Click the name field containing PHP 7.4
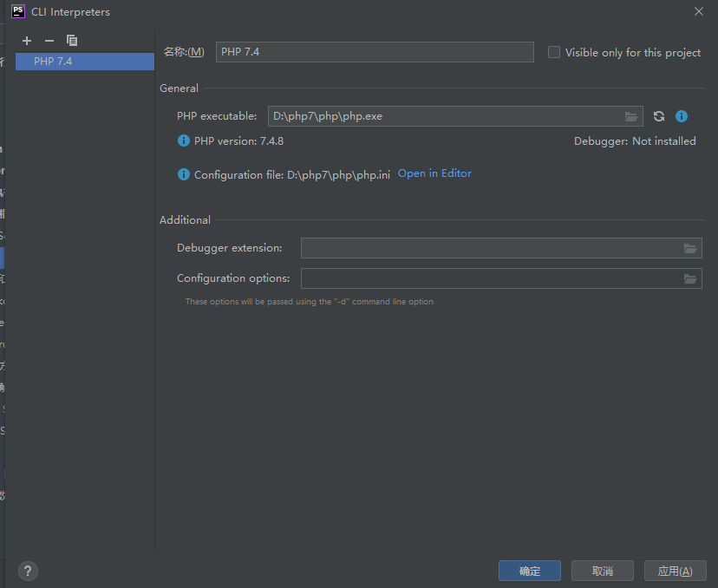The width and height of the screenshot is (718, 588). [x=375, y=52]
